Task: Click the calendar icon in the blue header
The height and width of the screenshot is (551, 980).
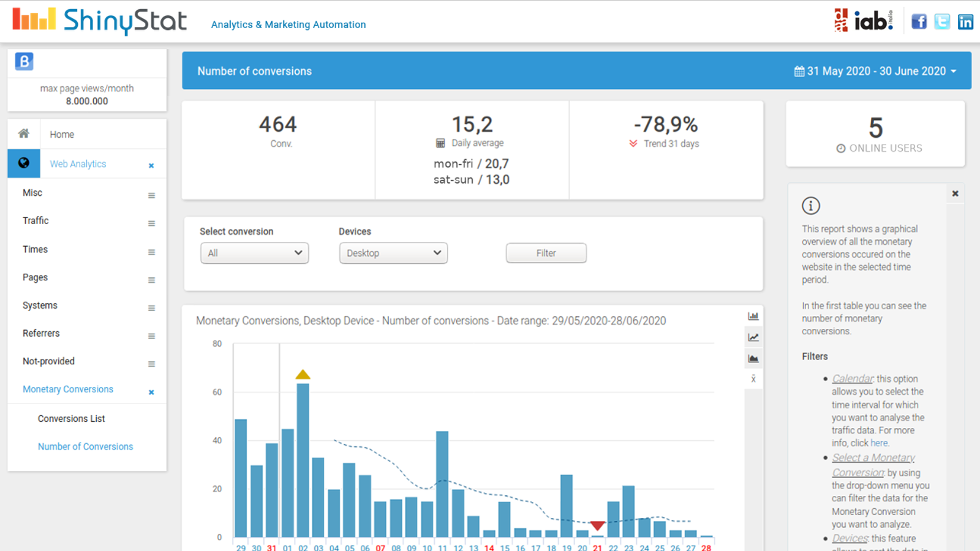Action: (x=799, y=70)
